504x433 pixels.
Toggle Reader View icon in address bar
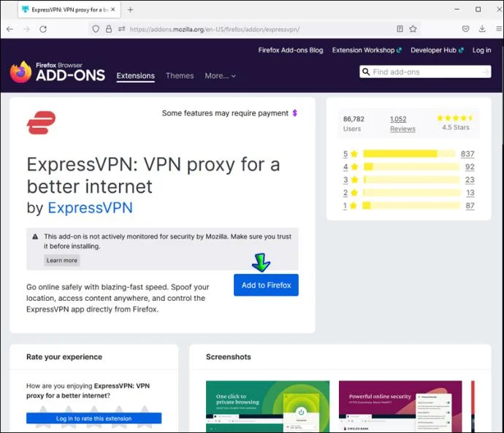click(x=400, y=29)
